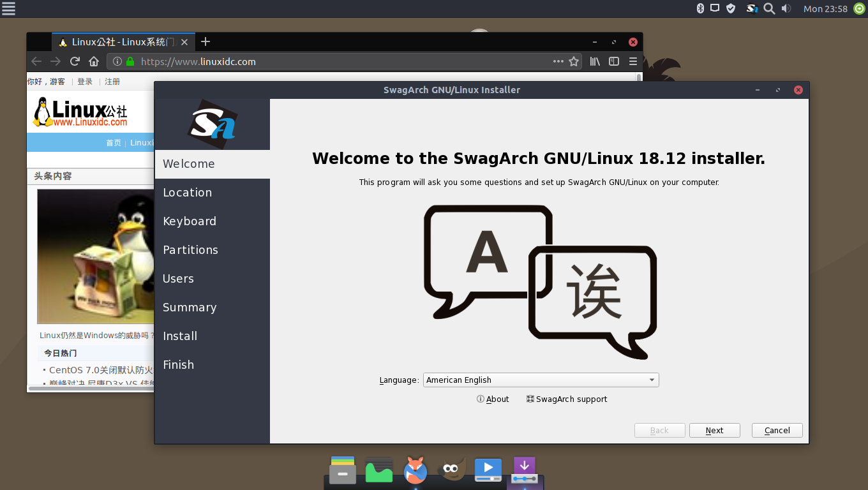This screenshot has width=868, height=490.
Task: Click the green padlock in URL bar
Action: 130,62
